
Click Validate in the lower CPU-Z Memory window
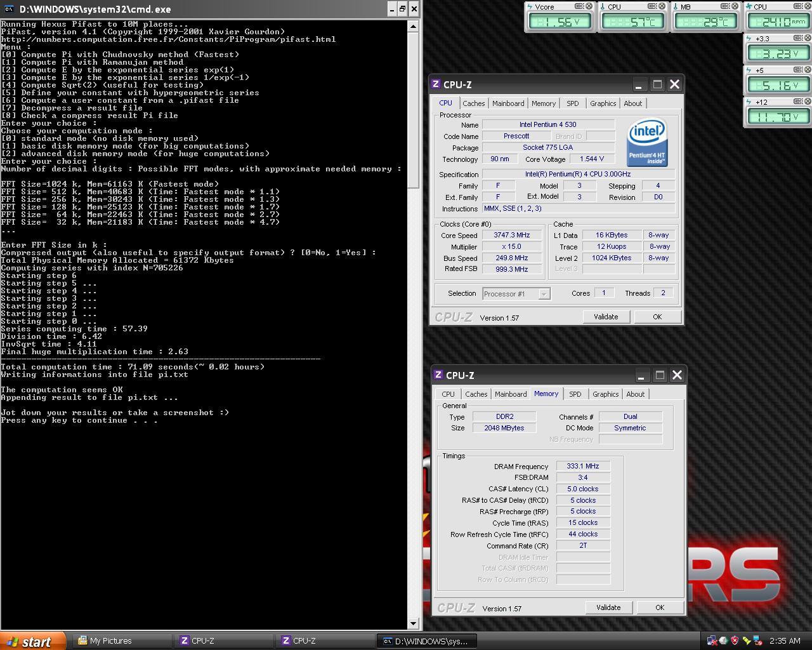(608, 607)
